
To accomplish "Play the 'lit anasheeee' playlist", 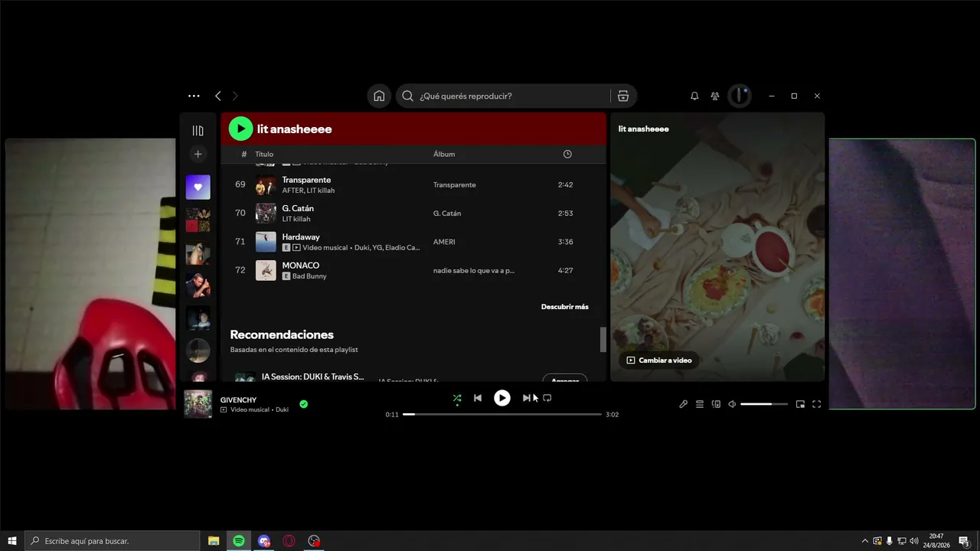I will coord(240,129).
